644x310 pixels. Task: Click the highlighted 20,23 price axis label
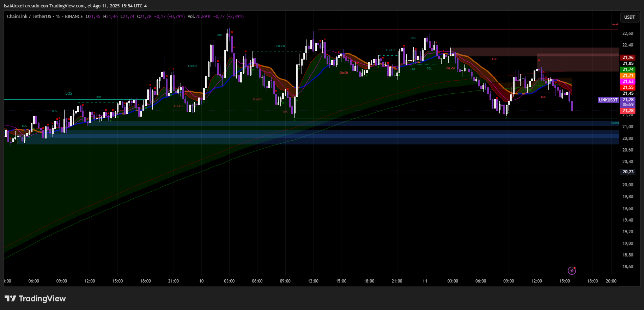coord(628,172)
